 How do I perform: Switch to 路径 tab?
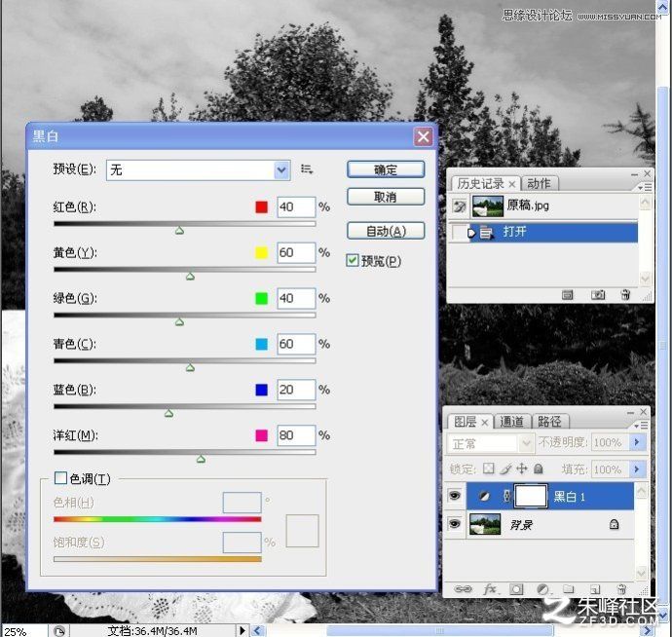(x=549, y=422)
